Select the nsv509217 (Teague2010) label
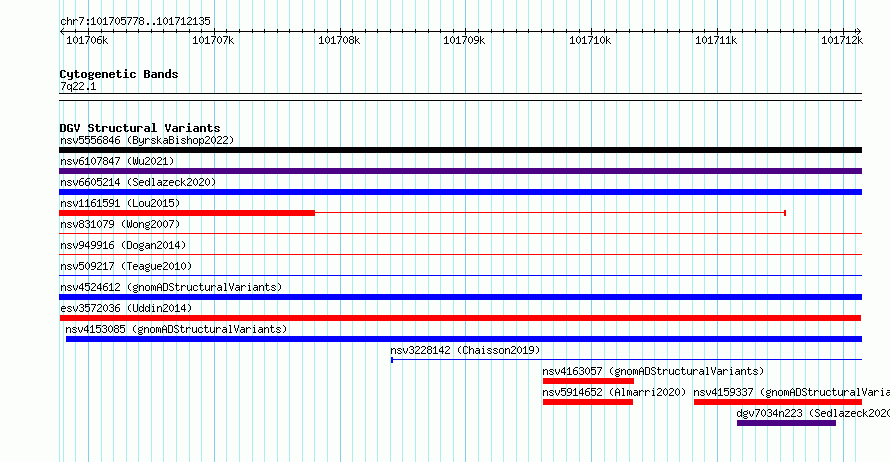Viewport: 890px width, 462px height. point(126,266)
